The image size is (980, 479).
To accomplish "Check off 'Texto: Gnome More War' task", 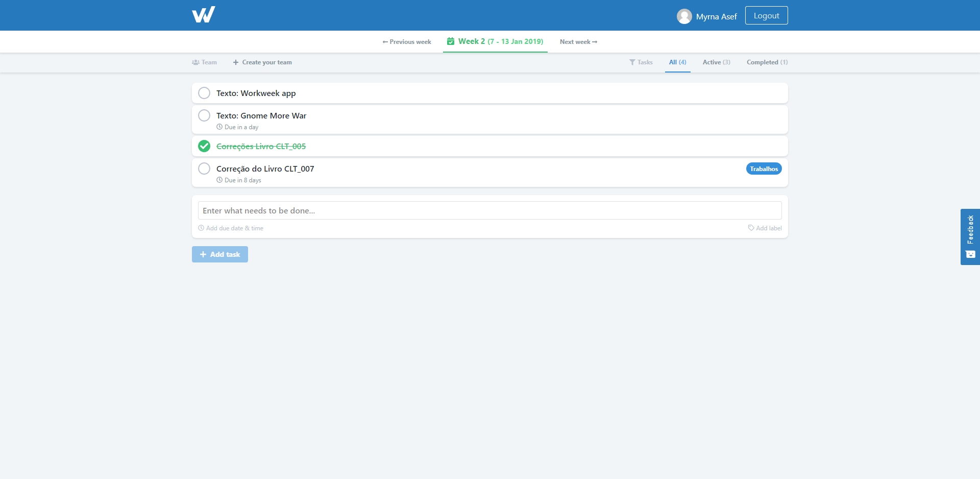I will click(x=204, y=115).
